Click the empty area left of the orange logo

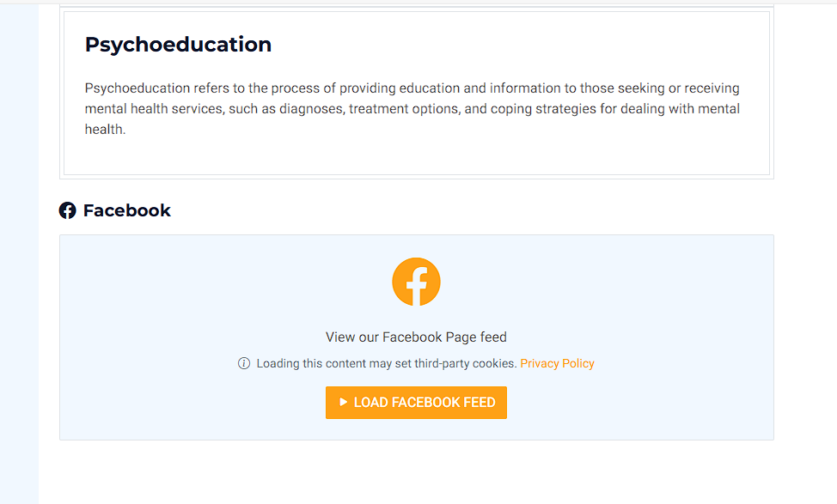(215, 283)
